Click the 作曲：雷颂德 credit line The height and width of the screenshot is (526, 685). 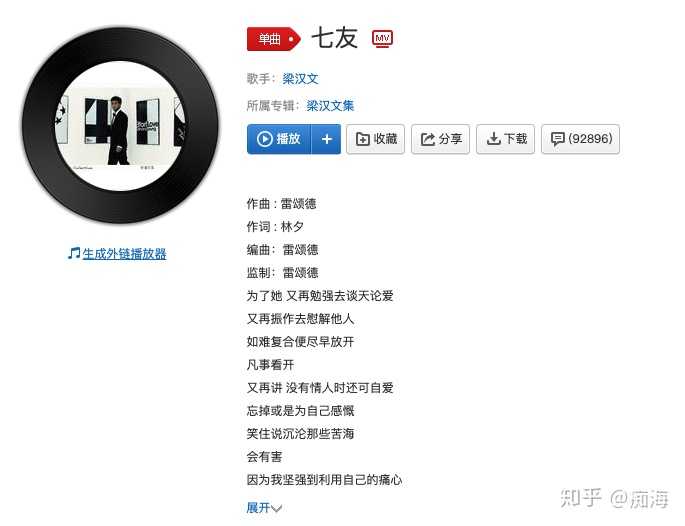(x=281, y=204)
